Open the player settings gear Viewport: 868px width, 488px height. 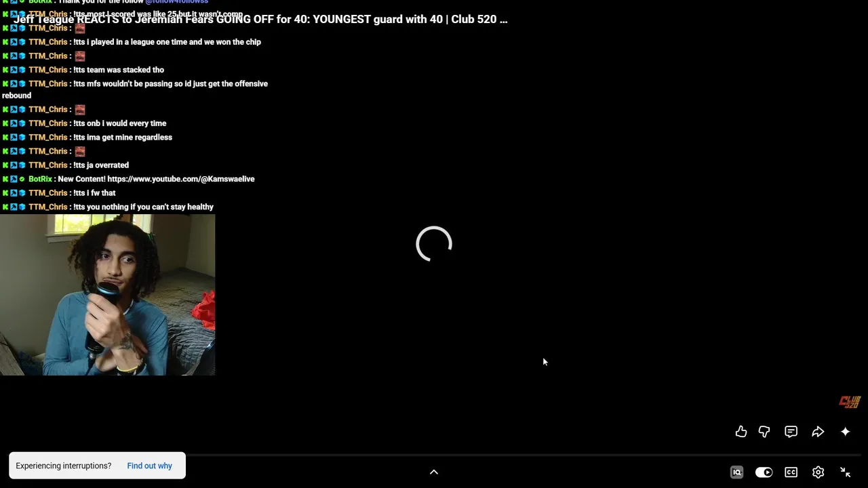tap(818, 472)
